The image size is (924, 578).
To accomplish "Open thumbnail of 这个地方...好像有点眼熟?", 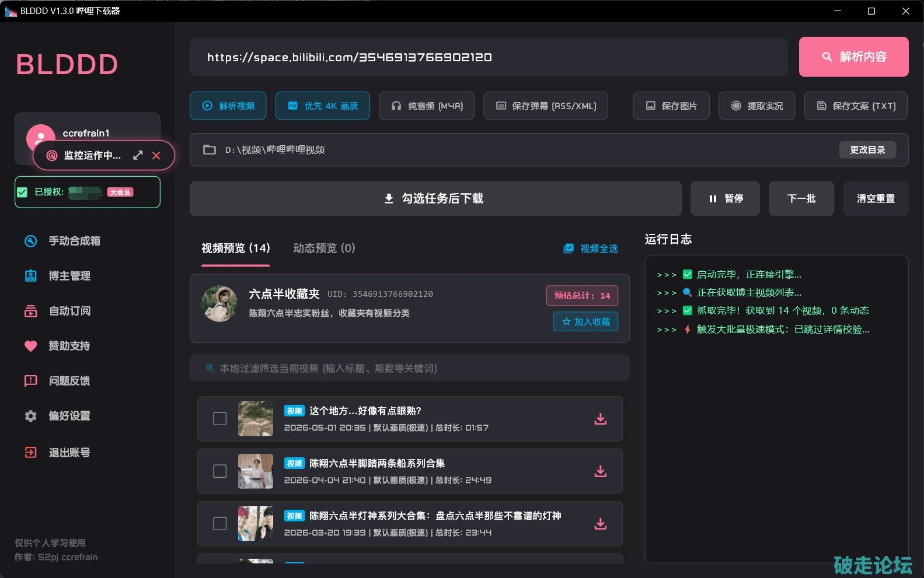I will [256, 419].
